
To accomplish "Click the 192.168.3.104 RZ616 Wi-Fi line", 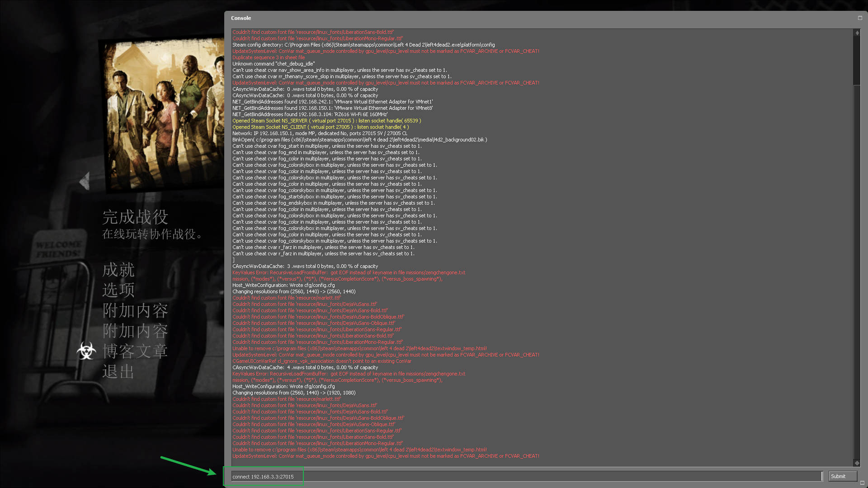I will (310, 114).
